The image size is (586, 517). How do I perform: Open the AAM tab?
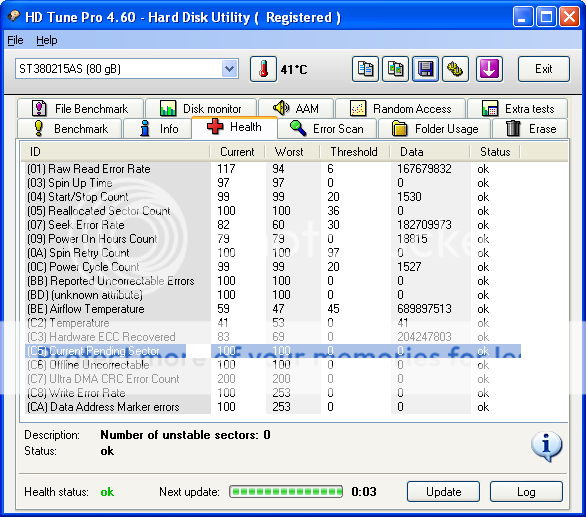(x=296, y=108)
